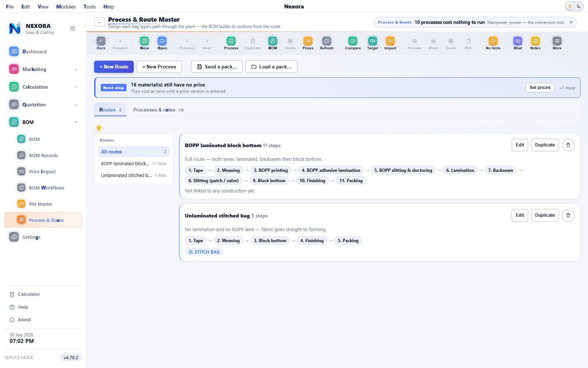Screen dimensions: 588x368
Task: Expand the Marketing sidebar section
Action: 76,70
